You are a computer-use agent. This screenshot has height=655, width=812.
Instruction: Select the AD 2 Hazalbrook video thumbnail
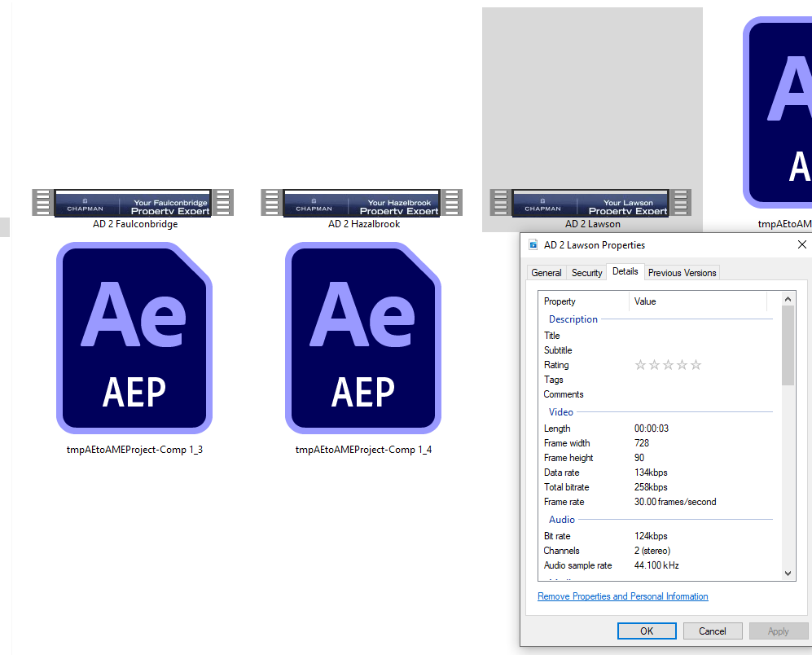point(362,202)
